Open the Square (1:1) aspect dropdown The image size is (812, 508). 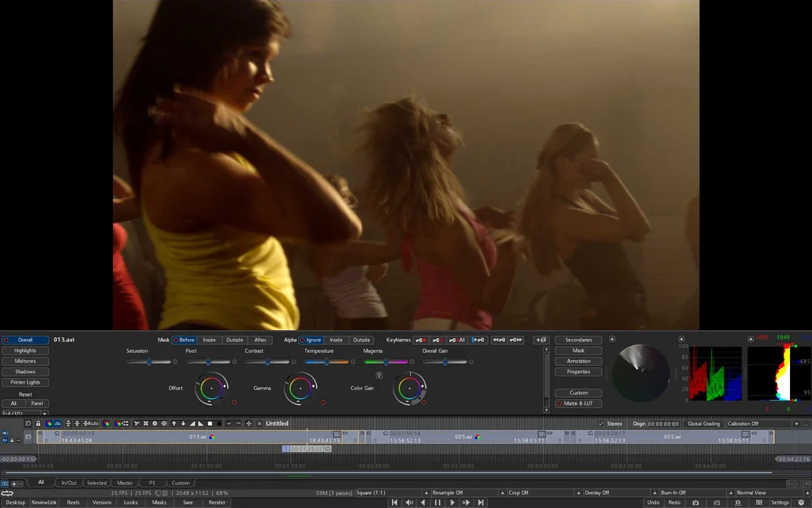tap(392, 493)
